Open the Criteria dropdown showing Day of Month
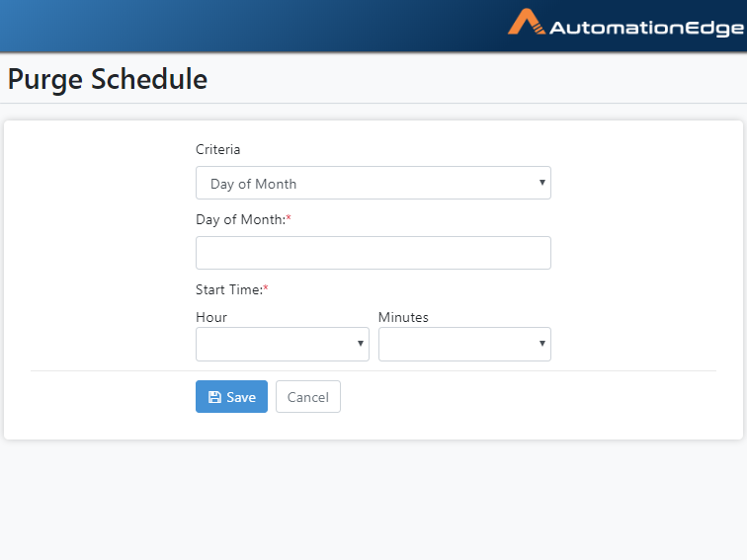 tap(373, 183)
